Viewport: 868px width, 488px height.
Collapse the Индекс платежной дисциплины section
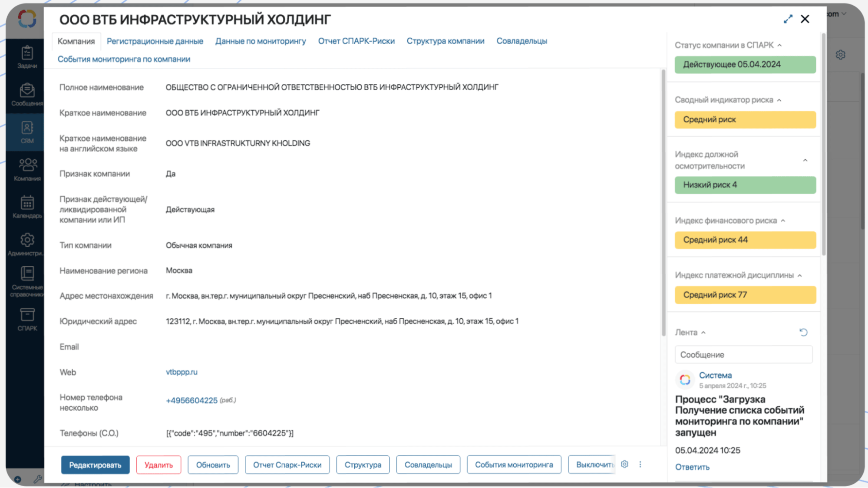tap(799, 275)
